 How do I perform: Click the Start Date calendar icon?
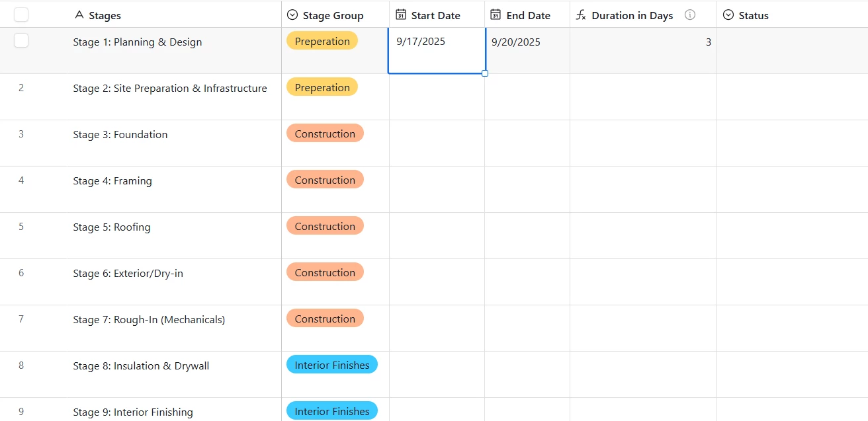tap(401, 15)
